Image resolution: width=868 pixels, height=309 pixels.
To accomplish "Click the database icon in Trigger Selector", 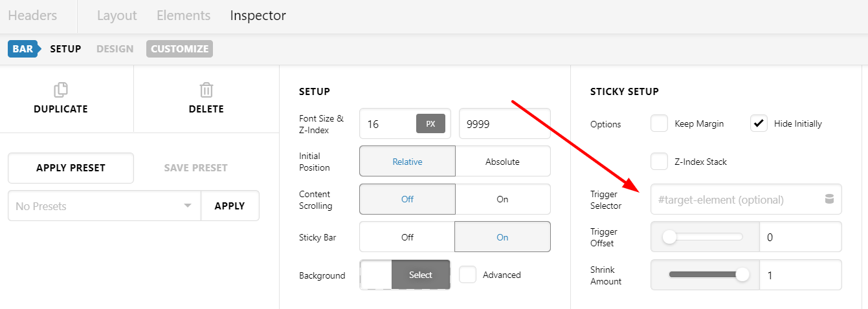I will click(x=829, y=199).
